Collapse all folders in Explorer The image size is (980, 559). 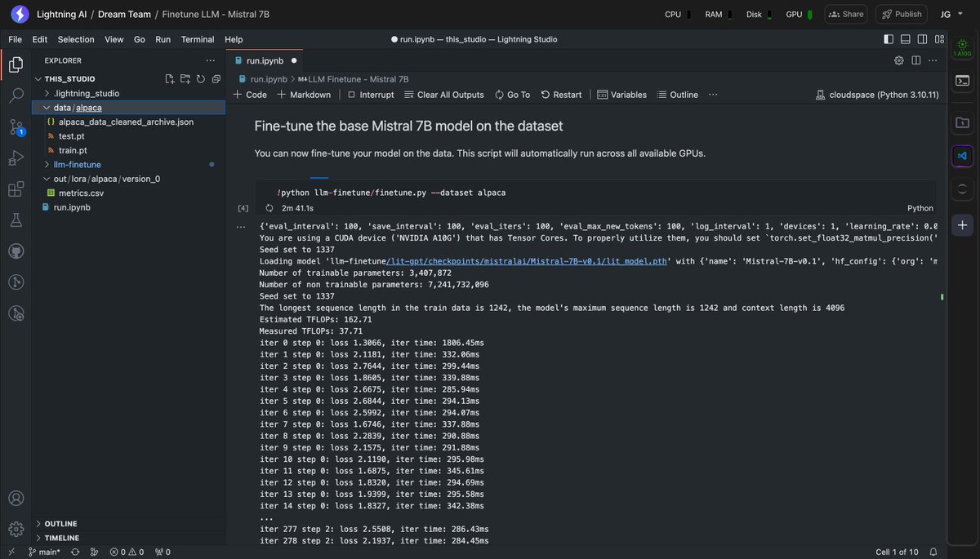tap(216, 79)
